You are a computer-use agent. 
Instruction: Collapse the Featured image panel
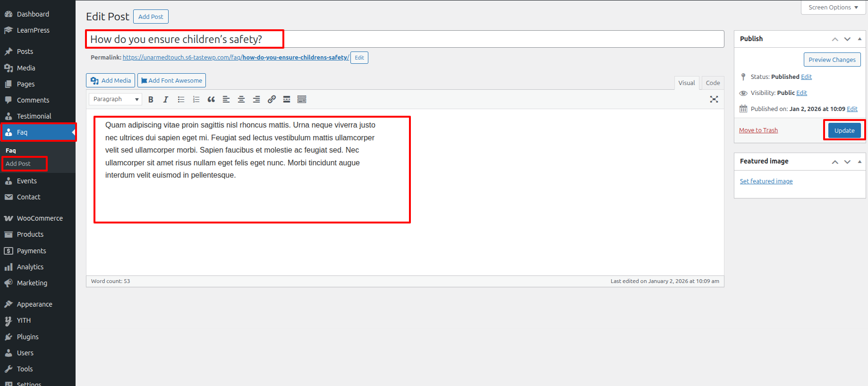click(x=859, y=162)
